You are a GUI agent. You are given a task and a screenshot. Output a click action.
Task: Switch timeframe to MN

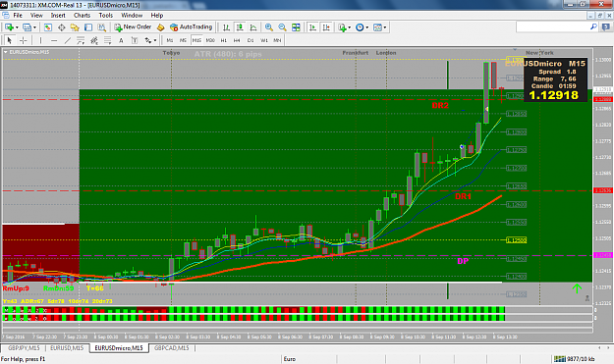pos(277,40)
